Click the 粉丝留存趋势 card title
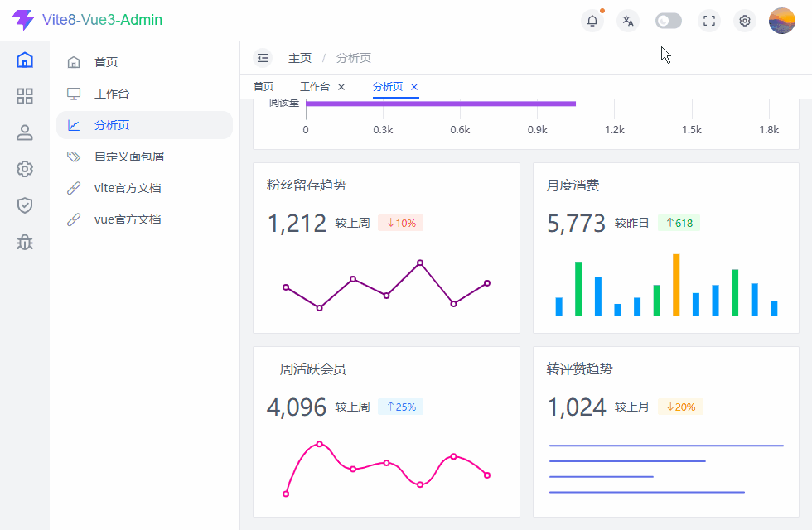 coord(307,185)
